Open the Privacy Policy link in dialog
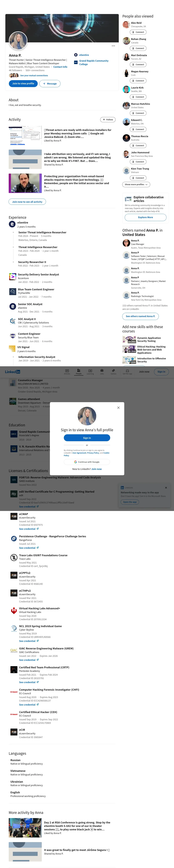This screenshot has height=868, width=174. [93, 453]
